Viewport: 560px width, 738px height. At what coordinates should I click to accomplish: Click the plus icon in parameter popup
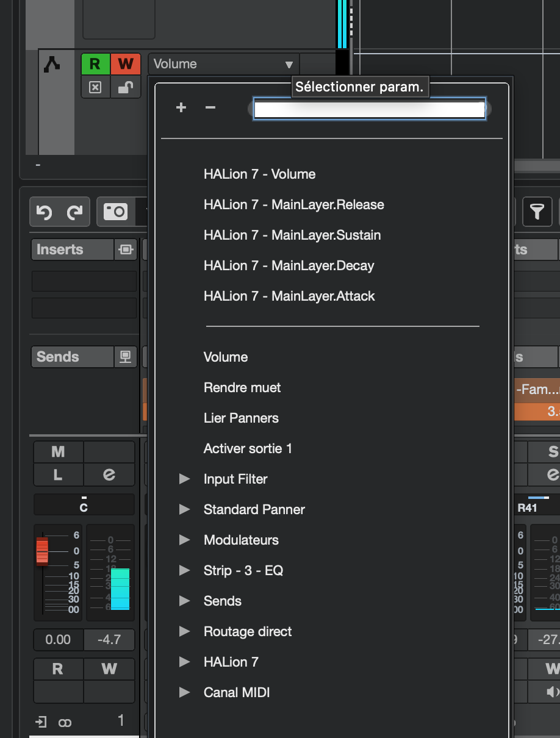[x=181, y=108]
